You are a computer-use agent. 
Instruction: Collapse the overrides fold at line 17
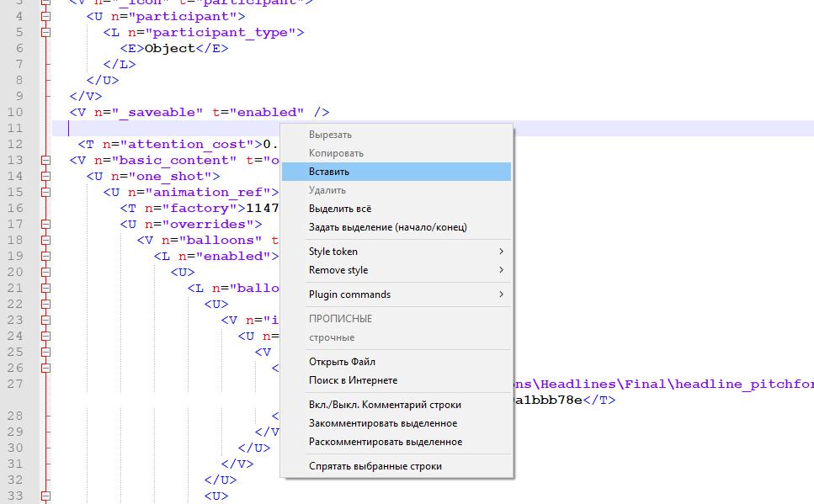tap(46, 224)
